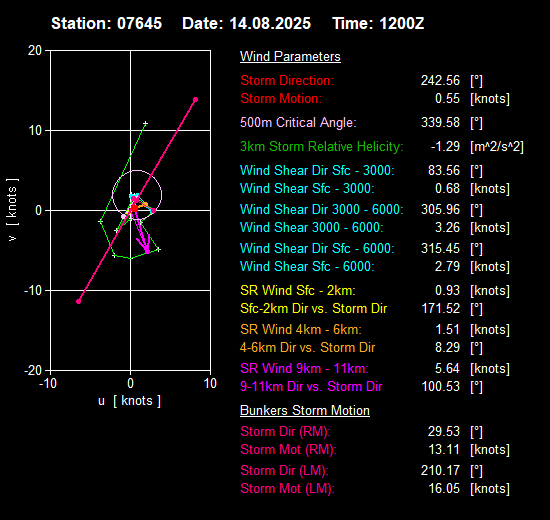The image size is (550, 520).
Task: Click the Date: 14.08.2025 header
Action: pos(246,24)
